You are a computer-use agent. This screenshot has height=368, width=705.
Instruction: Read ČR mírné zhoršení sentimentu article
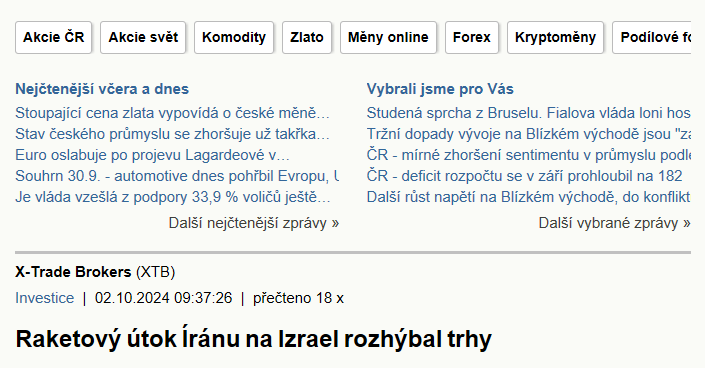[x=528, y=155]
